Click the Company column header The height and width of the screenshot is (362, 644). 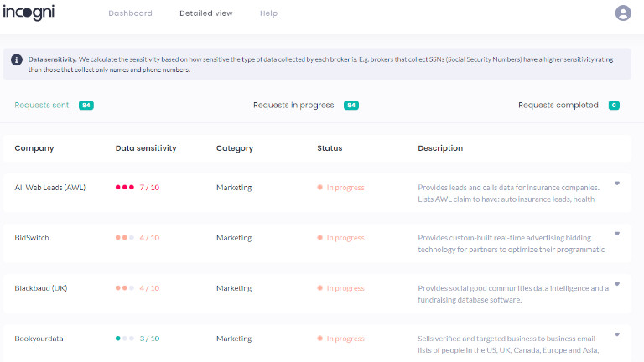coord(34,148)
